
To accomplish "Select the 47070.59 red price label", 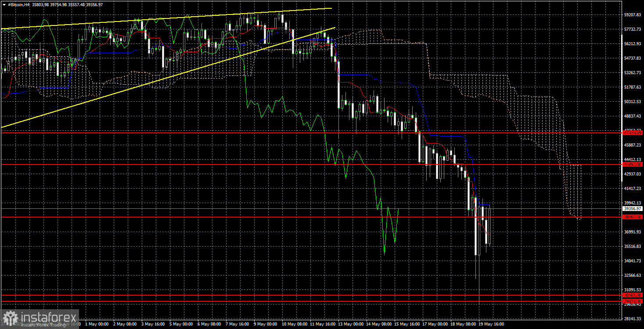I will [633, 132].
